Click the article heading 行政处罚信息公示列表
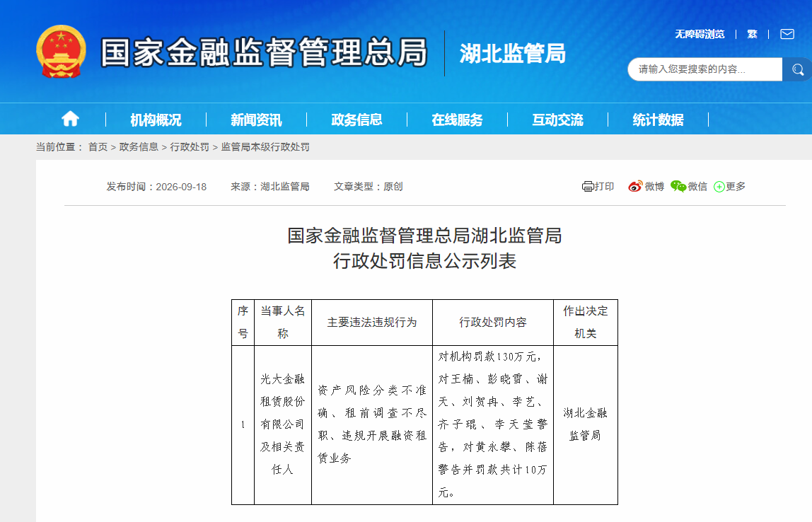The width and height of the screenshot is (812, 522). (424, 261)
